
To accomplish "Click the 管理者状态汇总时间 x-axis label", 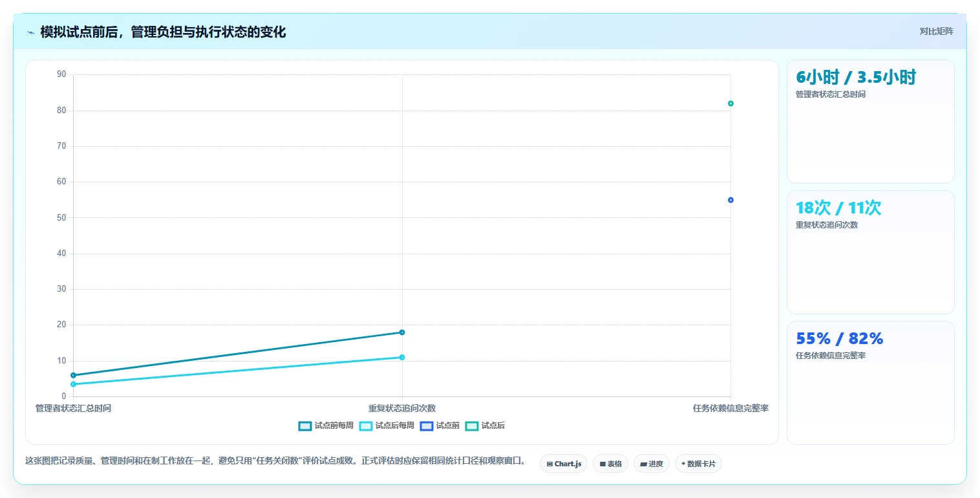I will [x=73, y=408].
